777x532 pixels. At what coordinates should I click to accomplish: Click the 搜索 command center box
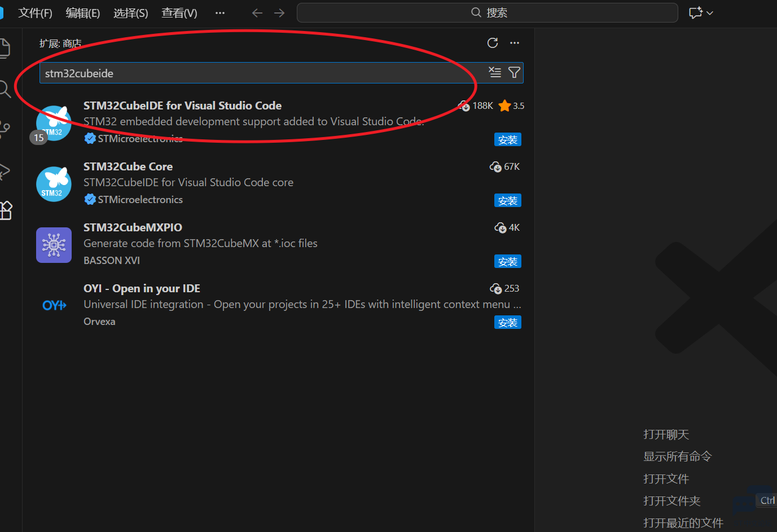coord(488,12)
